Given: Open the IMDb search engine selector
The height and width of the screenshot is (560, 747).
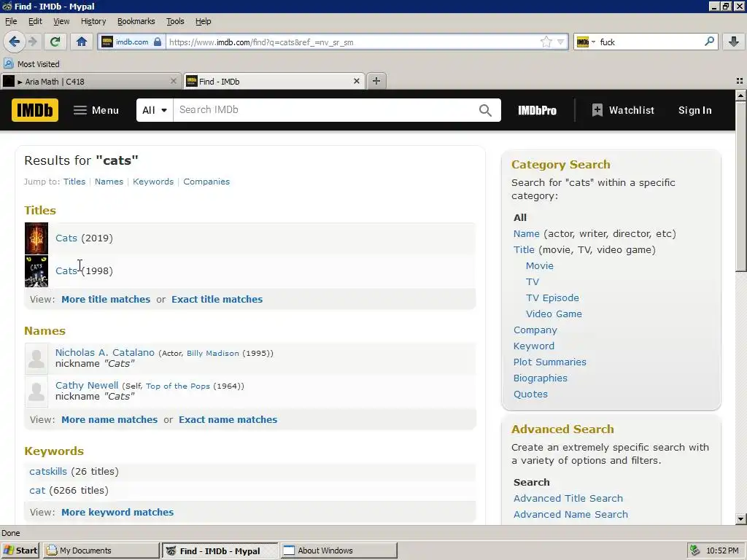Looking at the screenshot, I should [x=586, y=42].
